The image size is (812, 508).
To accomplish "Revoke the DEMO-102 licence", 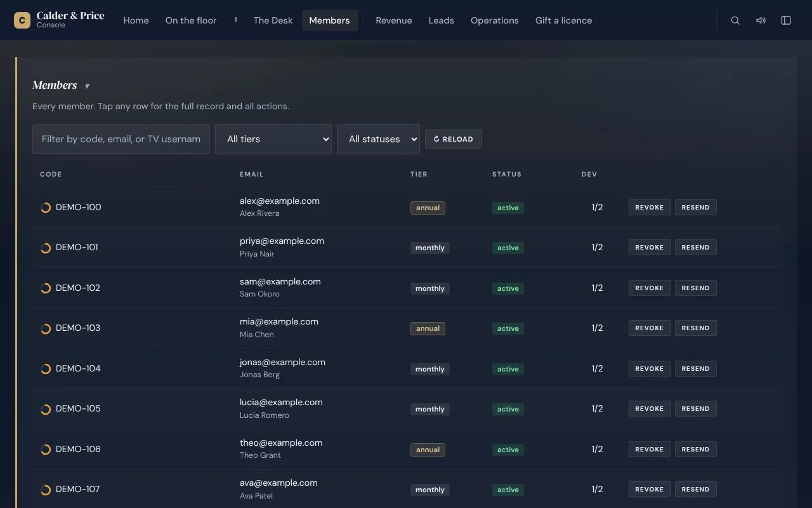I will coord(650,288).
